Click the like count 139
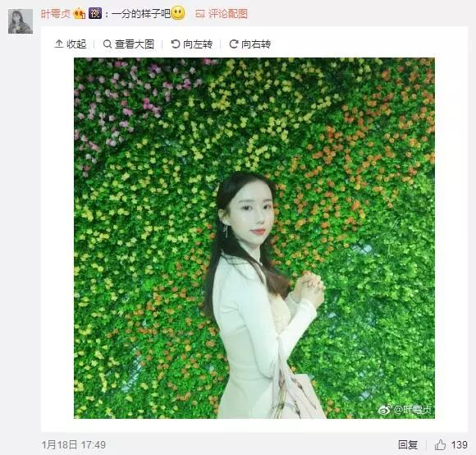Image resolution: width=476 pixels, height=455 pixels. tap(459, 445)
